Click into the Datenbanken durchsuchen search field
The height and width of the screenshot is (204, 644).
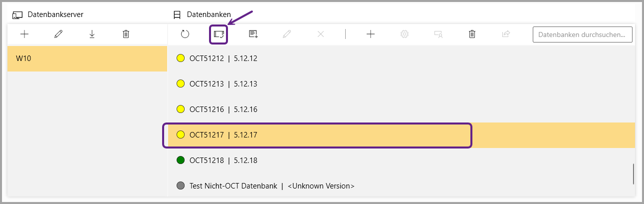(x=582, y=34)
